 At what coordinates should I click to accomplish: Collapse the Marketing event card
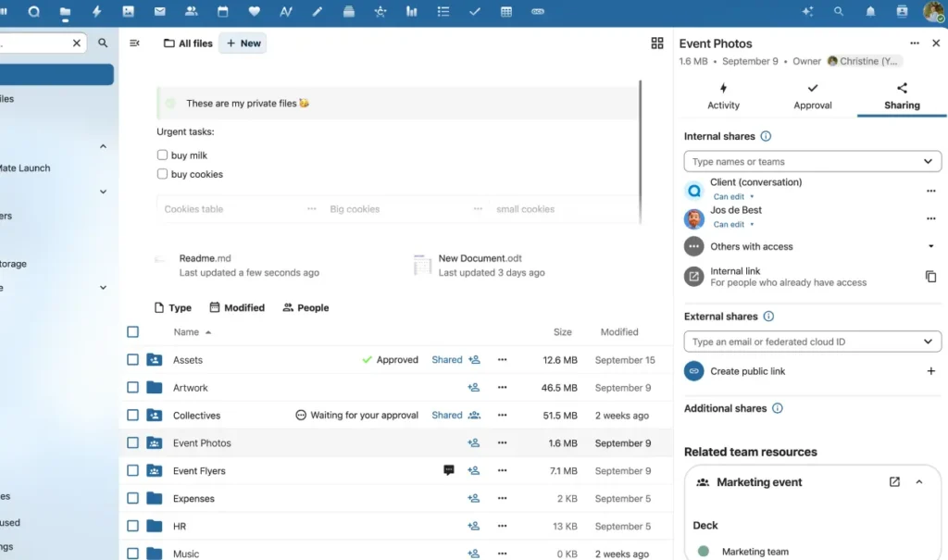pos(919,481)
